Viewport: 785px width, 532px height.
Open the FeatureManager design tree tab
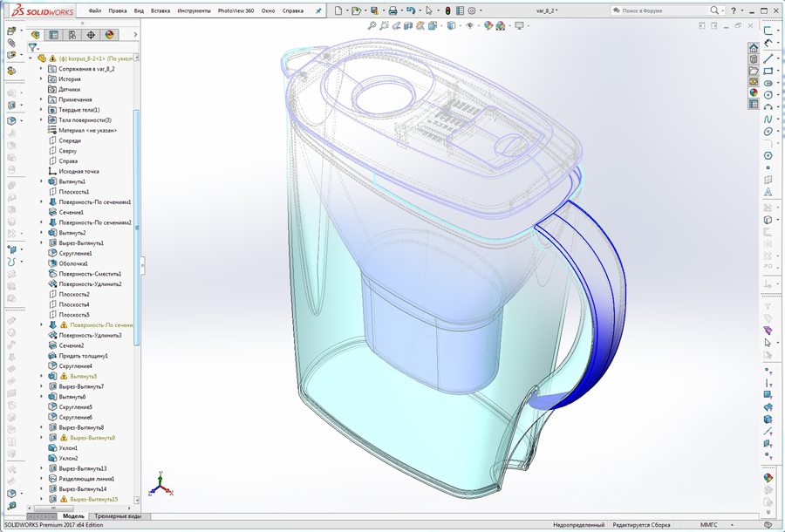tap(35, 35)
